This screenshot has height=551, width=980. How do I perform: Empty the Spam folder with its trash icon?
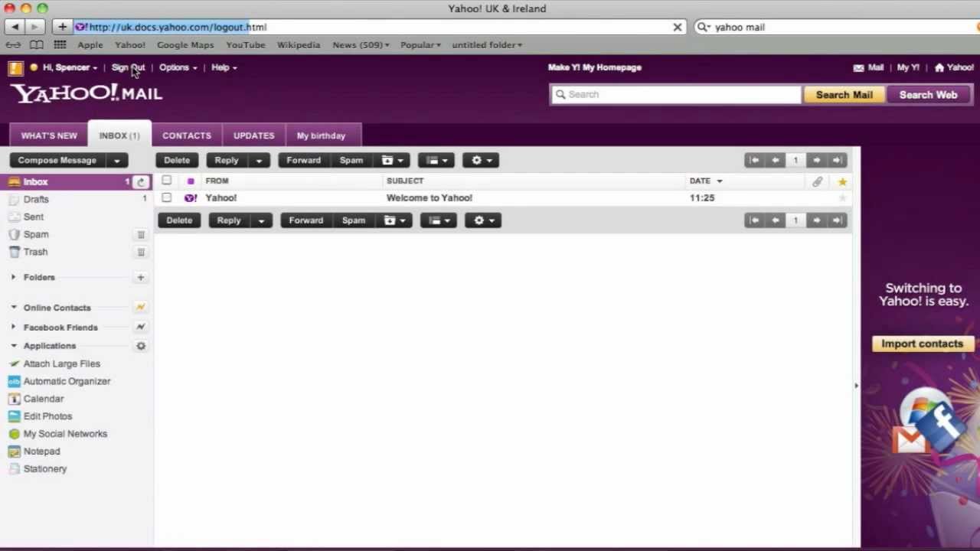pyautogui.click(x=141, y=235)
